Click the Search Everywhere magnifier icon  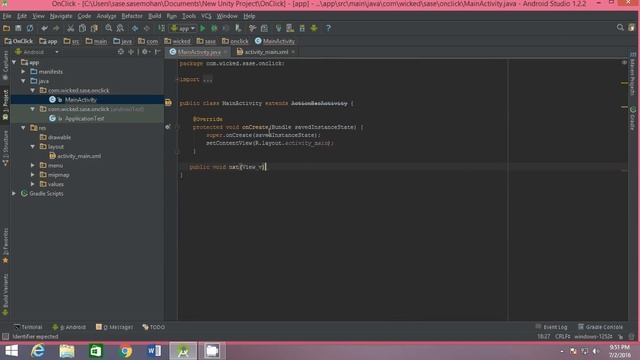[620, 28]
